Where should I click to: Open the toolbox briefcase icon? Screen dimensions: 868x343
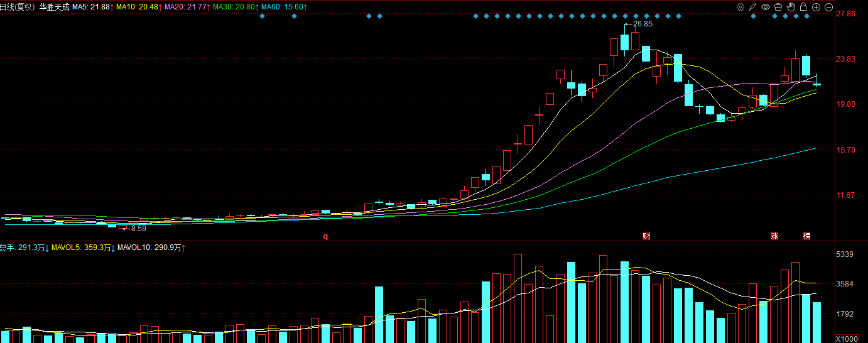778,7
